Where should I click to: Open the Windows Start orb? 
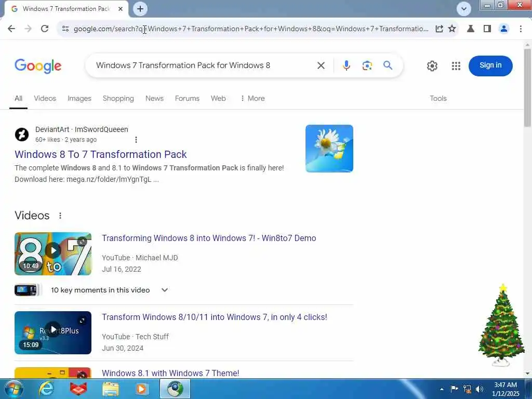point(13,389)
